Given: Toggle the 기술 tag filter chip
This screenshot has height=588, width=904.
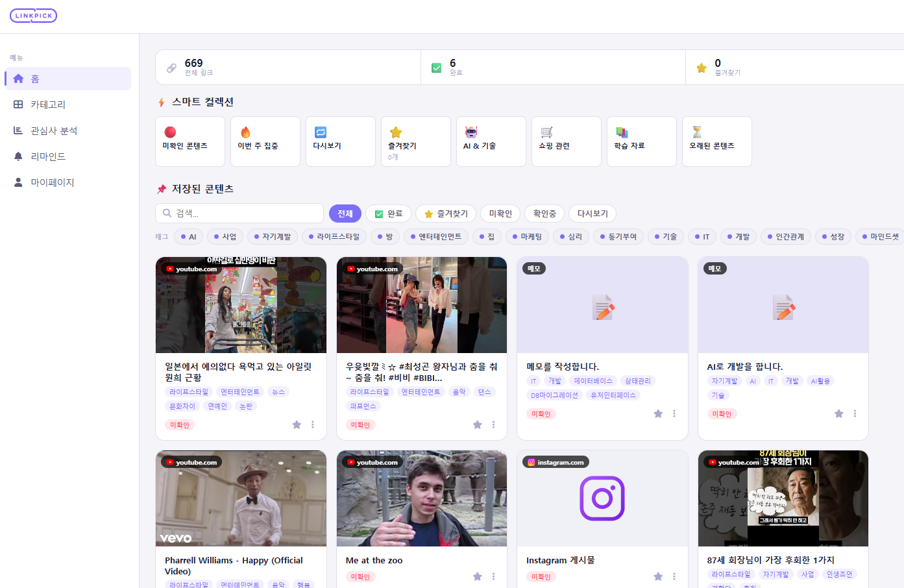Looking at the screenshot, I should click(x=666, y=237).
